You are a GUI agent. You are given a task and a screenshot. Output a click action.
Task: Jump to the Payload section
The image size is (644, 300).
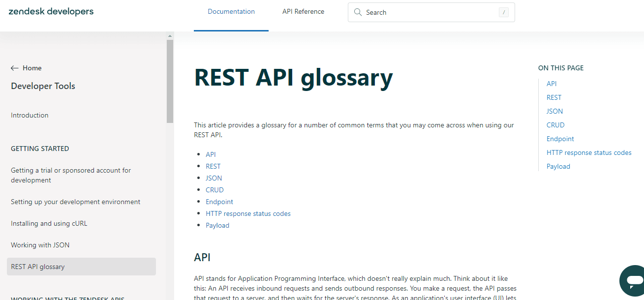click(x=558, y=166)
